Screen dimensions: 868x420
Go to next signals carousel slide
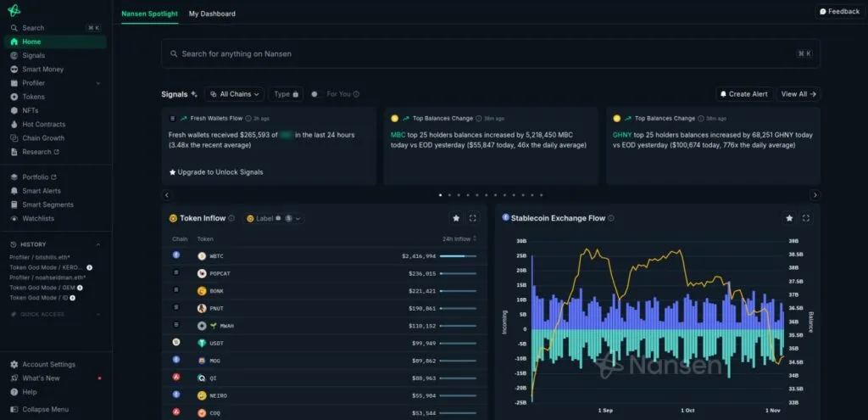point(815,195)
